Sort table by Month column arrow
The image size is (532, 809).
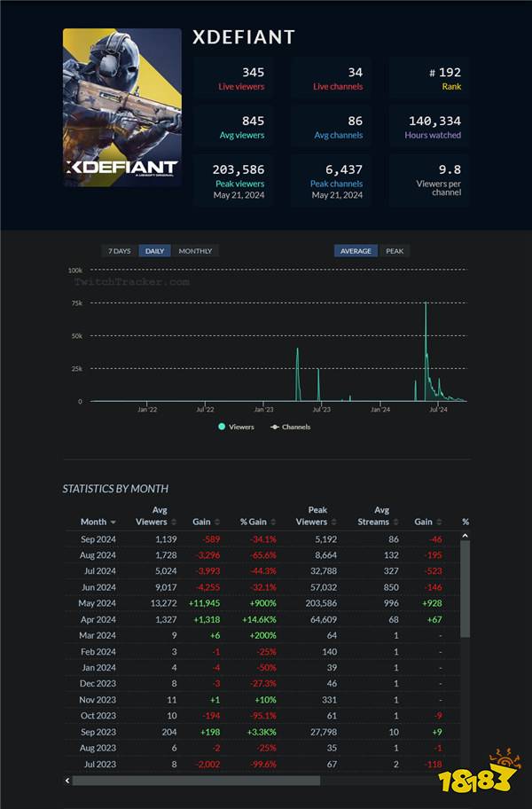point(113,522)
